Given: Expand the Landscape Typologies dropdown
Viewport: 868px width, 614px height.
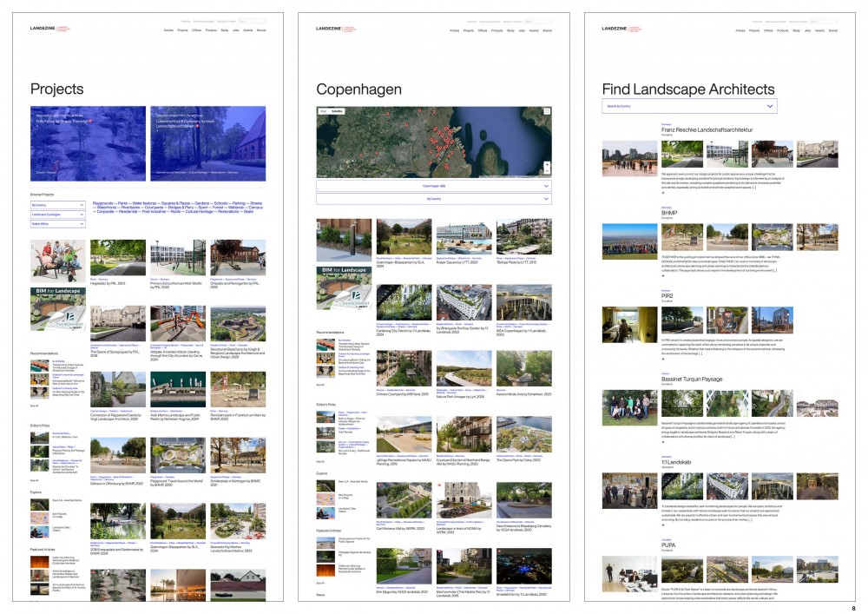Looking at the screenshot, I should (x=57, y=215).
